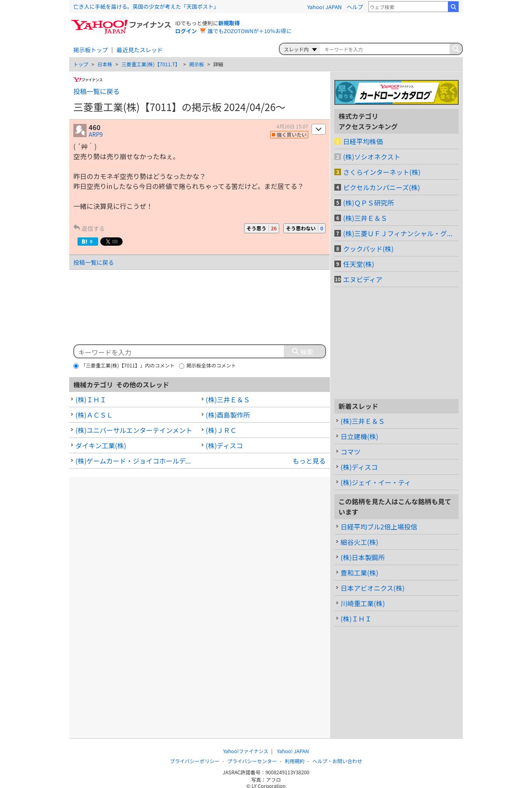Click トップ in the breadcrumb
532x788 pixels.
click(x=81, y=65)
